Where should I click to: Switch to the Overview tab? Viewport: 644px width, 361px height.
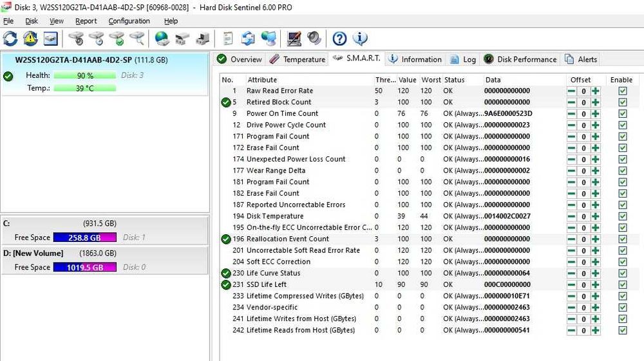240,59
